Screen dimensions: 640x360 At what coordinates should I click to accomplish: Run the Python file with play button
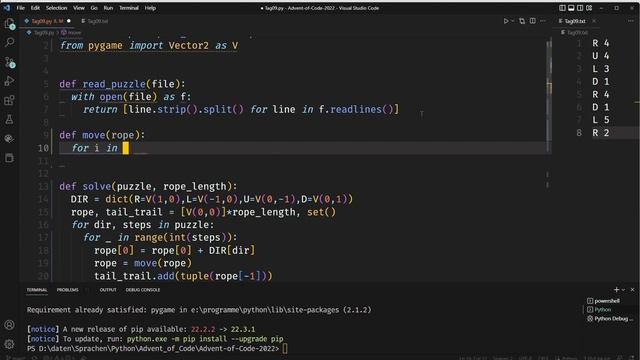coord(506,21)
